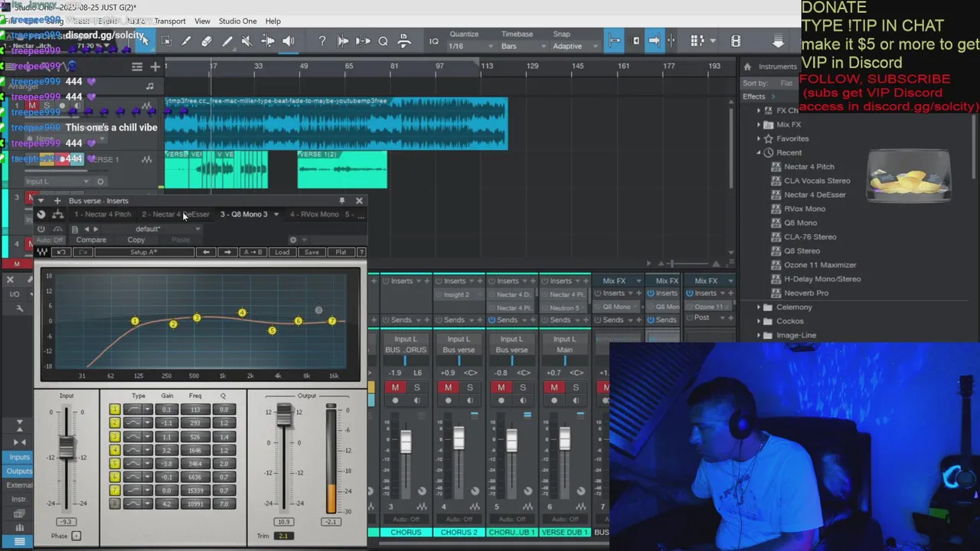Image resolution: width=980 pixels, height=551 pixels.
Task: Open the default* preset dropdown
Action: (197, 229)
